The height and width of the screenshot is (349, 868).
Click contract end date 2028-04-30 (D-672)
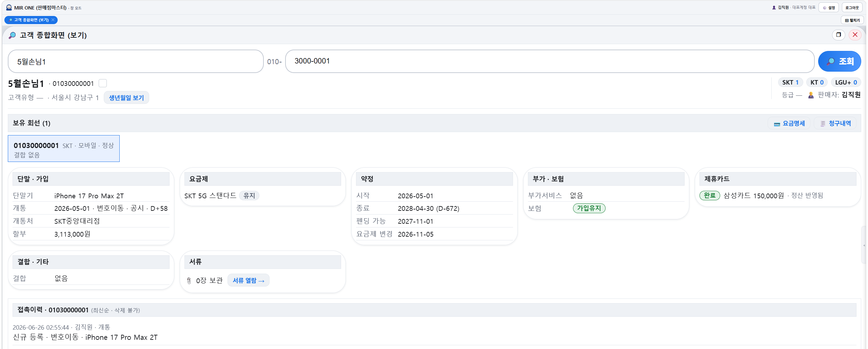coord(429,208)
